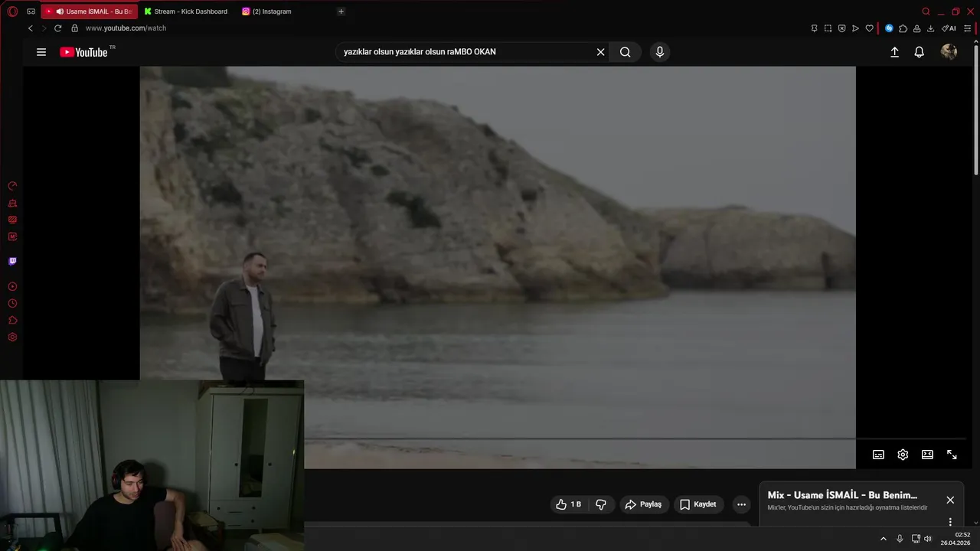Open the YouTube guide hamburger menu
The width and height of the screenshot is (980, 551).
click(x=41, y=52)
